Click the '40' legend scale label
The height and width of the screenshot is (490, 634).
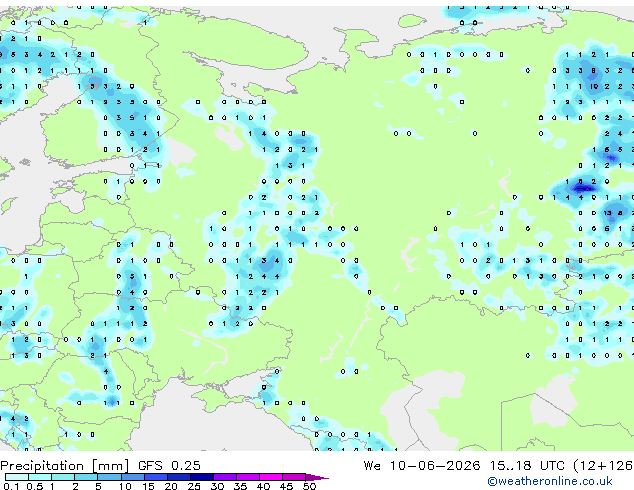pos(263,486)
